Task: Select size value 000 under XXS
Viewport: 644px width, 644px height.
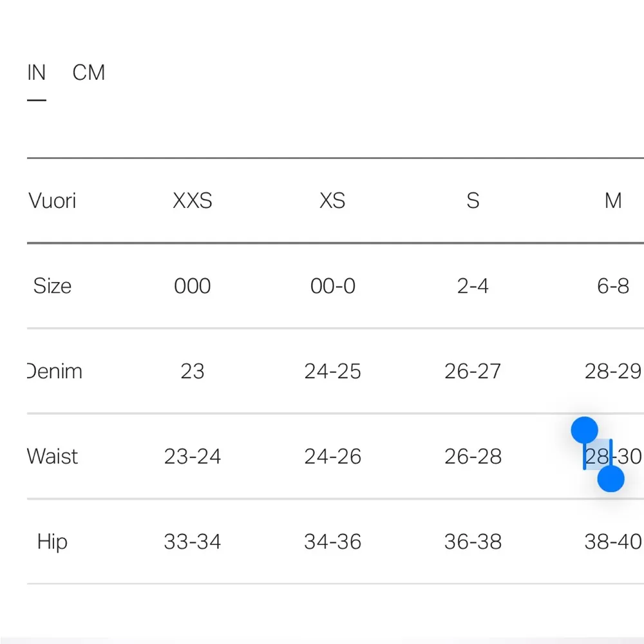Action: (x=193, y=286)
